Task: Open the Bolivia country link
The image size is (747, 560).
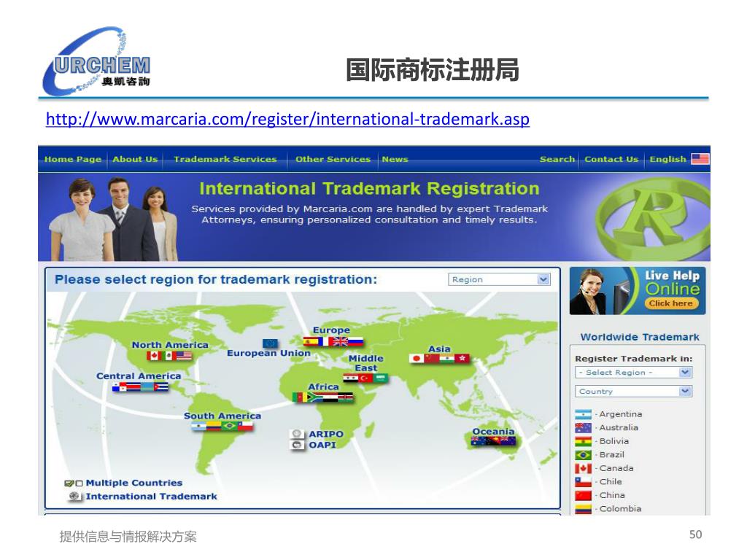Action: [614, 441]
